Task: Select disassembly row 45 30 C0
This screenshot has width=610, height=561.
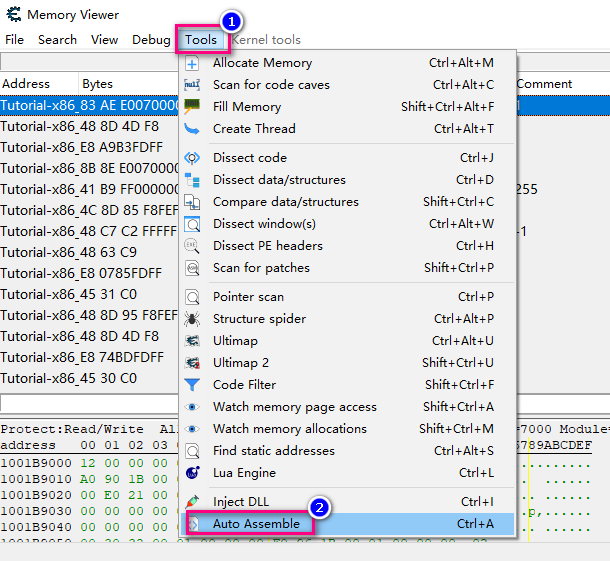Action: (x=89, y=379)
